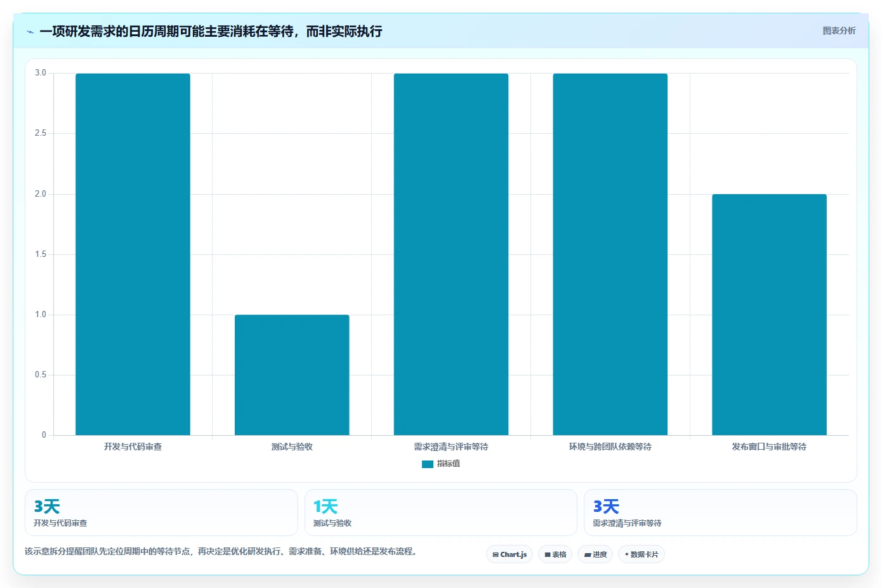Click the footer note starting with 该示意拆分
Screen dimensions: 882x588
222,551
